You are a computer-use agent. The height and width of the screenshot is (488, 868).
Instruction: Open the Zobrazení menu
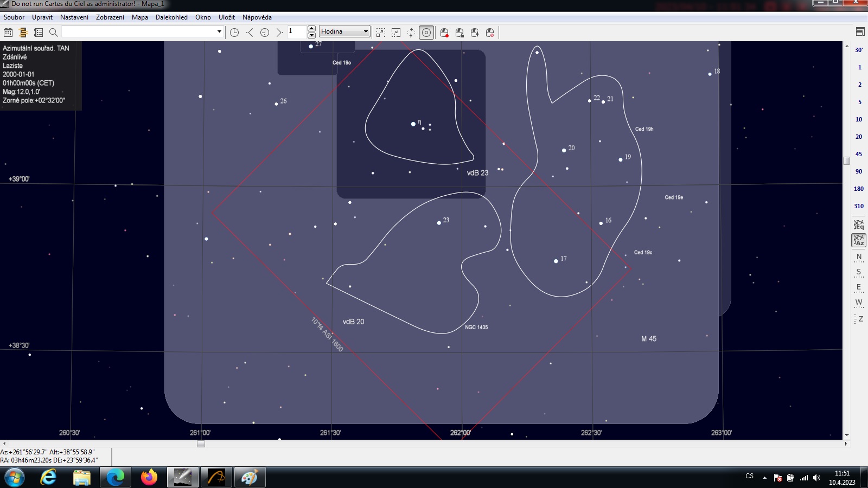coord(110,17)
